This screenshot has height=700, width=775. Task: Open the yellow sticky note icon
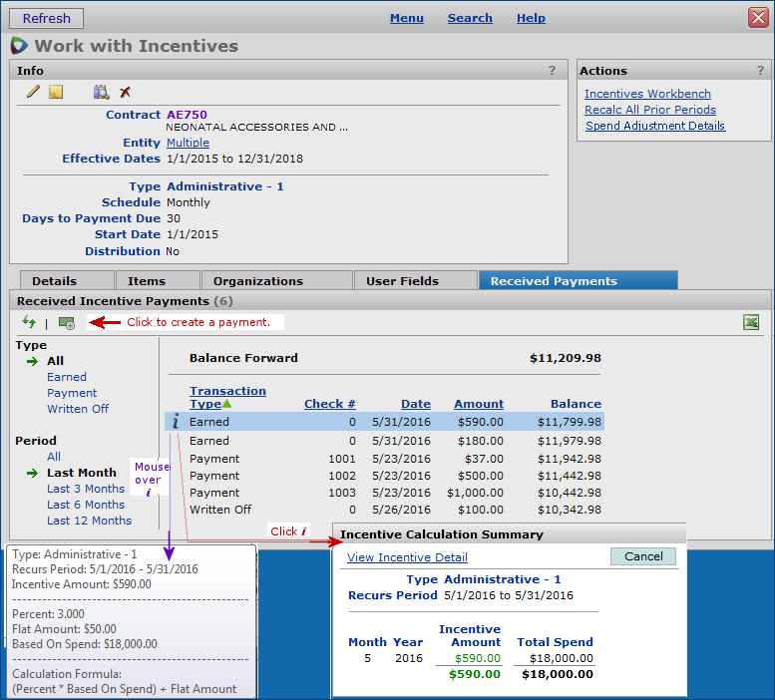tap(56, 92)
